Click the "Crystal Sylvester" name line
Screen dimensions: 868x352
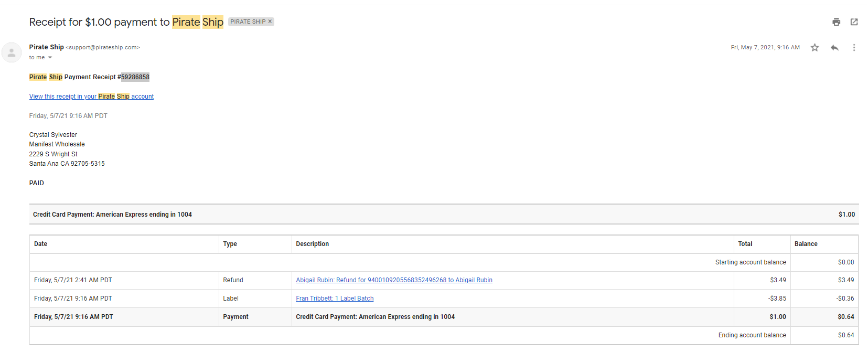click(53, 135)
